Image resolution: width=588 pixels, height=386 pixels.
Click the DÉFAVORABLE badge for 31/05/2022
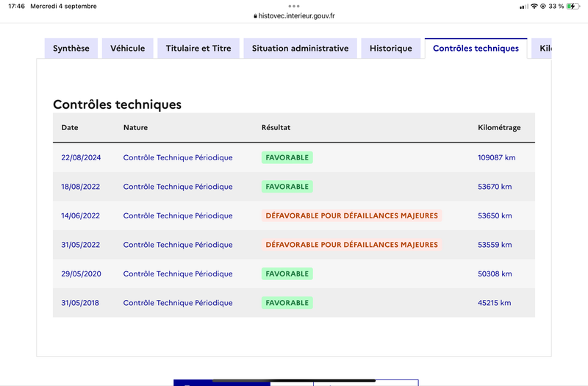coord(352,245)
